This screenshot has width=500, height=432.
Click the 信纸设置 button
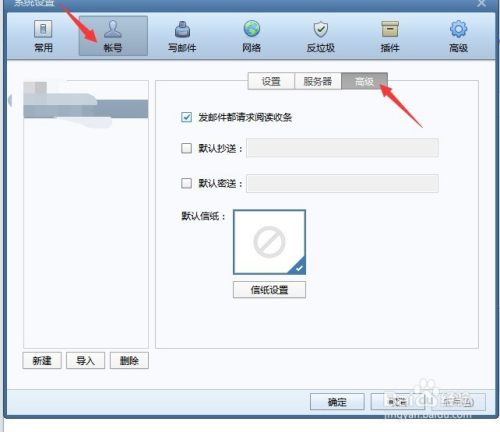tap(269, 290)
